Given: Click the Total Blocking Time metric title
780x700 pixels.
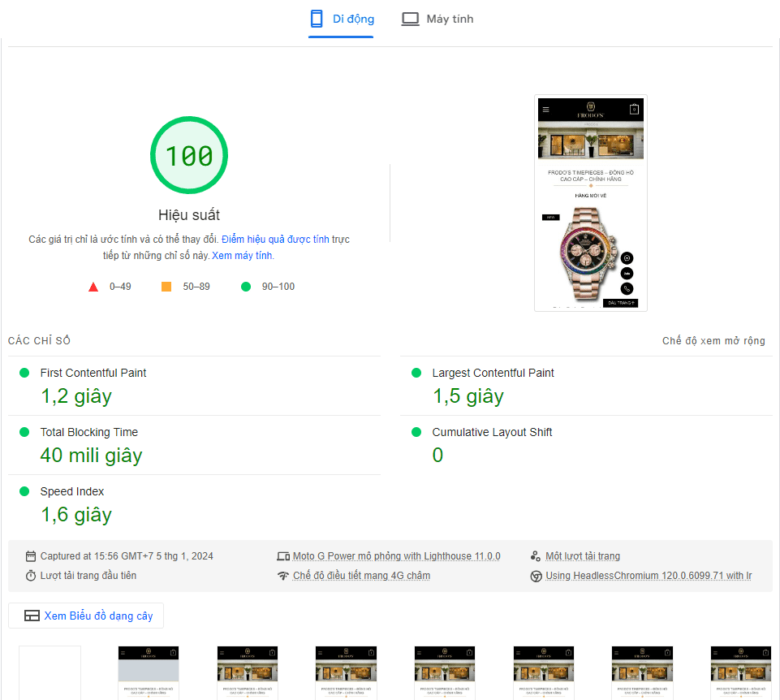Looking at the screenshot, I should pos(89,432).
